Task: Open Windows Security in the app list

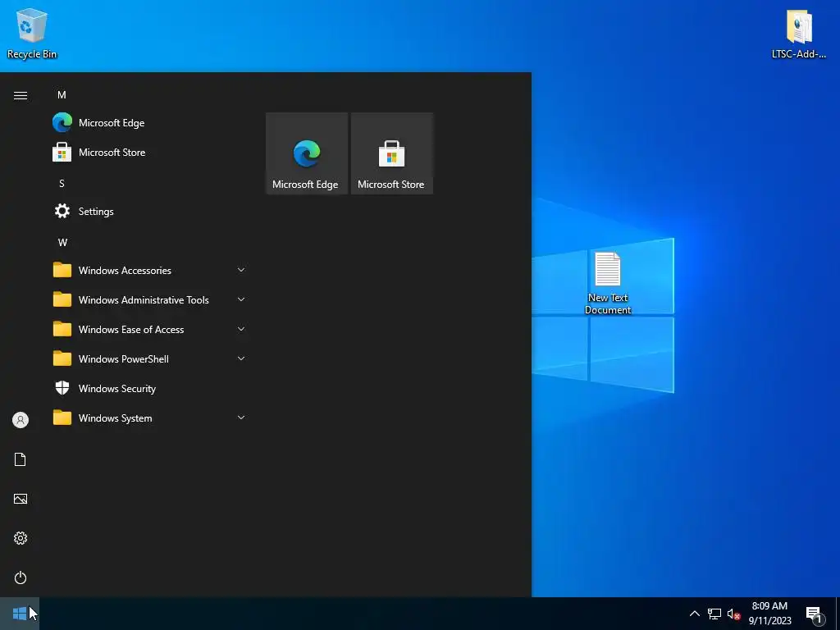Action: [x=149, y=388]
